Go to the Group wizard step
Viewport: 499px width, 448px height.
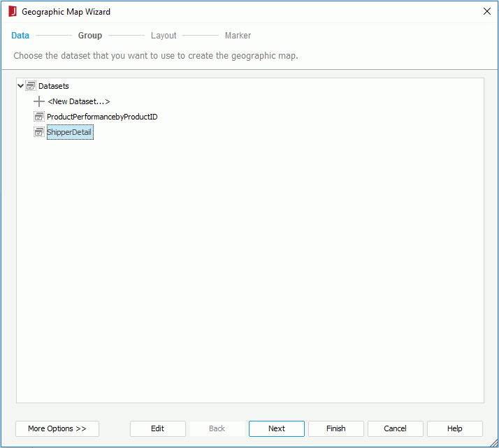point(90,36)
